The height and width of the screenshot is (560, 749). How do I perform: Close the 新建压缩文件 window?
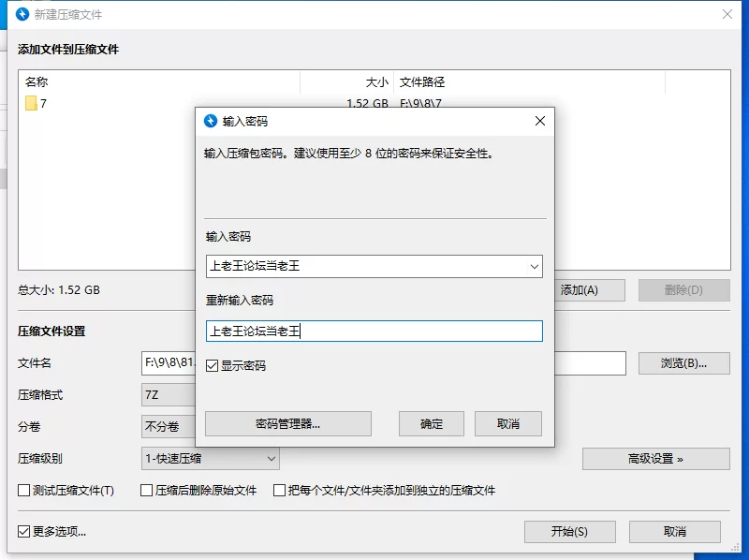point(727,14)
